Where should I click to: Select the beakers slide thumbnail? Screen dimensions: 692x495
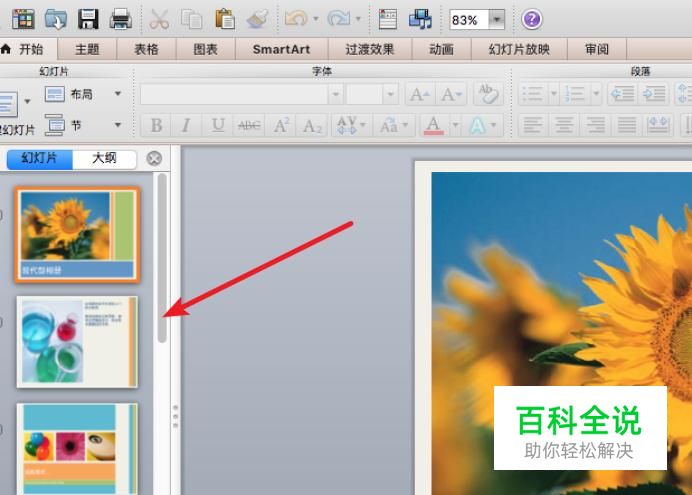77,342
